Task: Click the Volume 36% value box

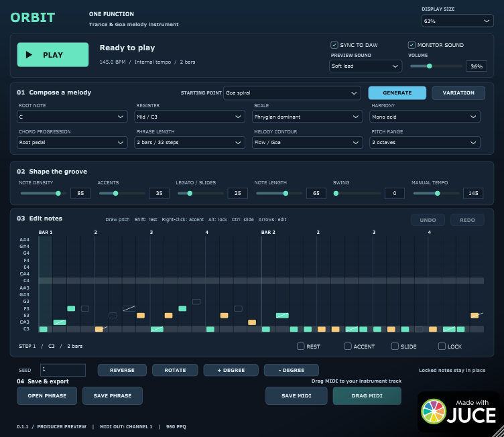Action: (477, 66)
